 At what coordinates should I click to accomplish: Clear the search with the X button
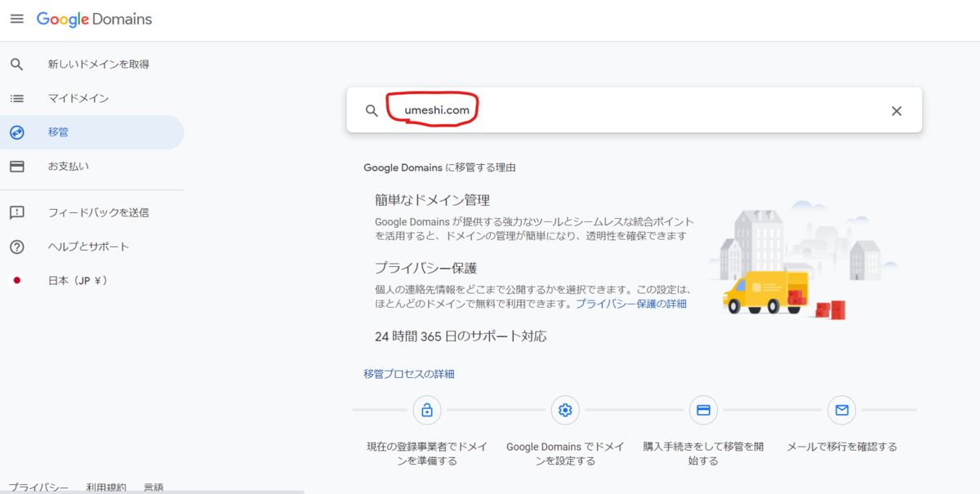[896, 109]
